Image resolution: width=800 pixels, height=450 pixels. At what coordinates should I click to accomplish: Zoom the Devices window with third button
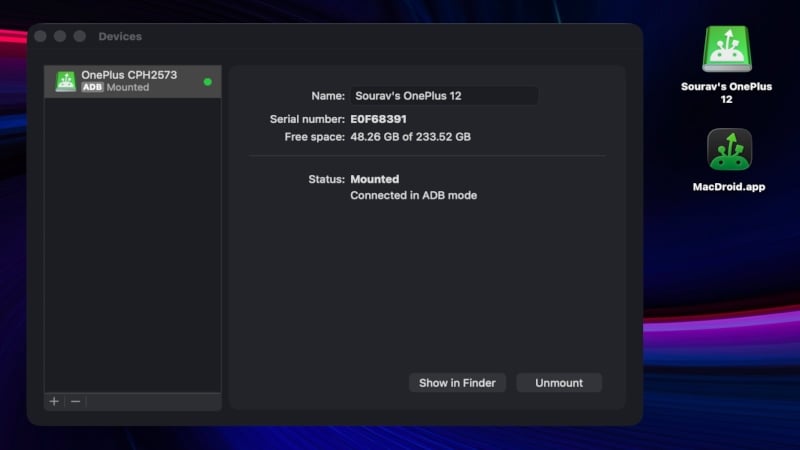click(80, 36)
